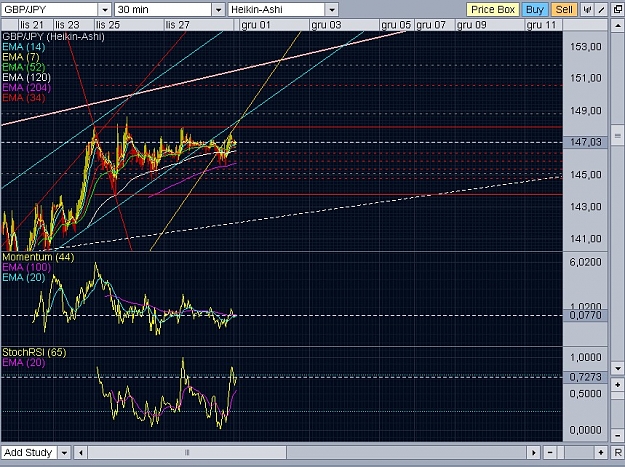Click the 0,7273 StochRSI value marker

pos(585,377)
